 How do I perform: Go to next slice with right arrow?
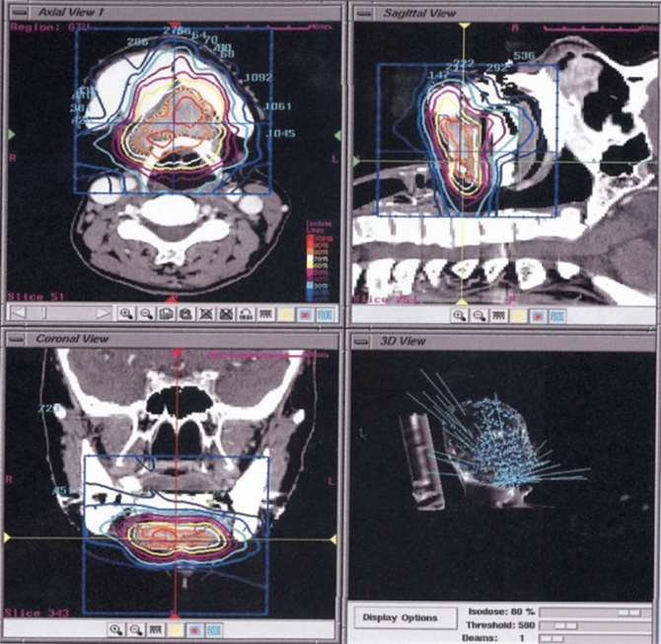[105, 313]
